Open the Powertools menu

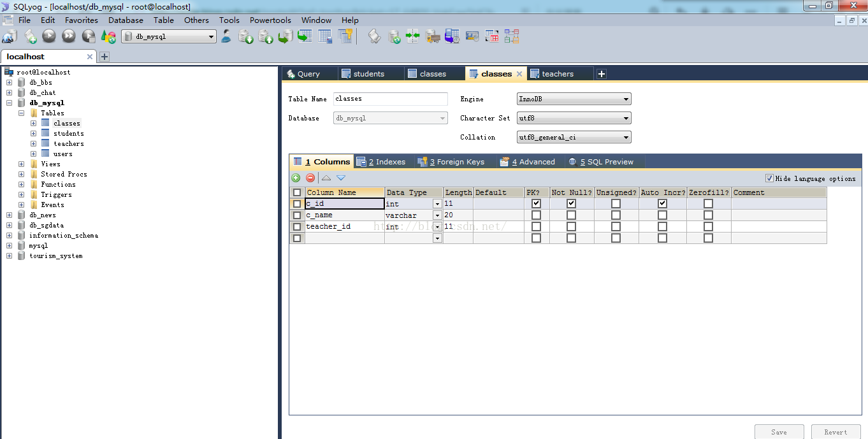[270, 20]
